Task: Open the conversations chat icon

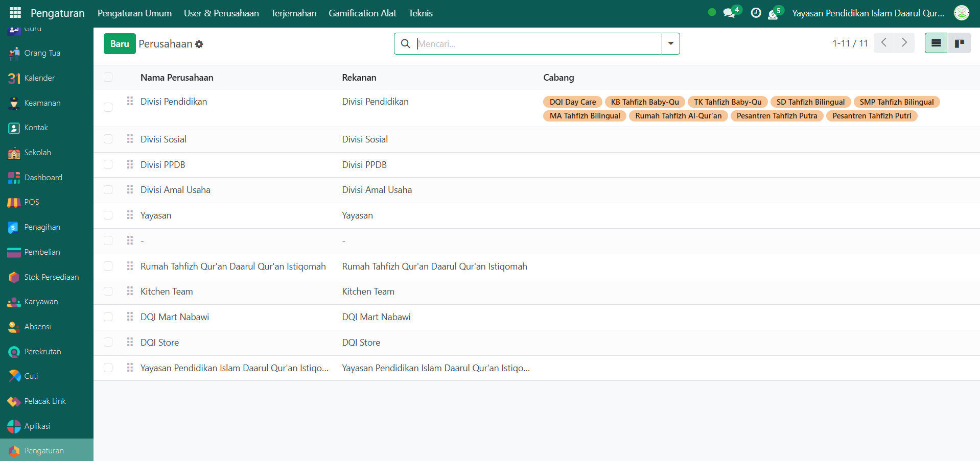Action: (x=729, y=13)
